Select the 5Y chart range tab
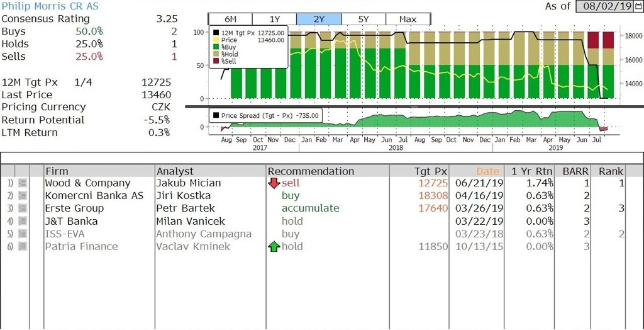 point(364,19)
